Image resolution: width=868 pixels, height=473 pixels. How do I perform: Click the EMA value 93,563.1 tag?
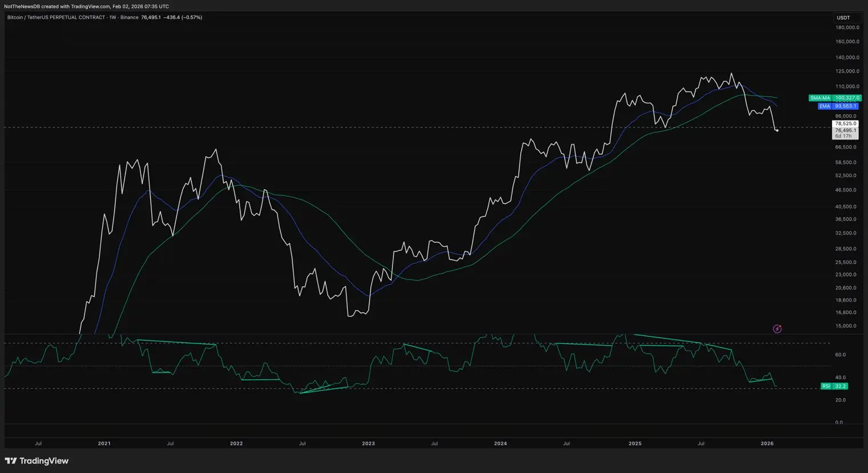click(x=846, y=106)
